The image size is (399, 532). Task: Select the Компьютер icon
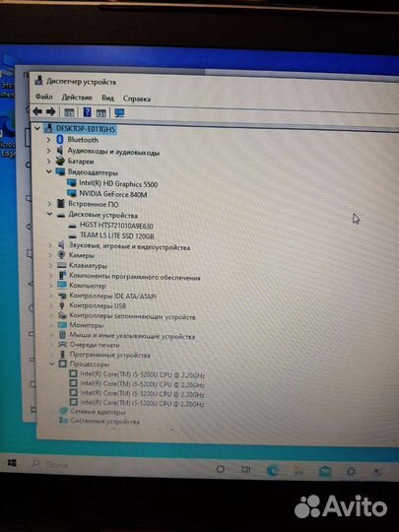(62, 285)
